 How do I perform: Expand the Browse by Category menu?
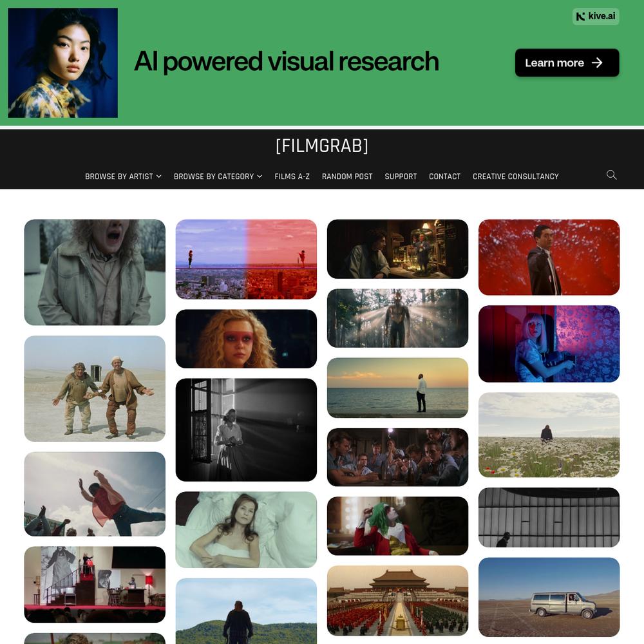[x=218, y=176]
